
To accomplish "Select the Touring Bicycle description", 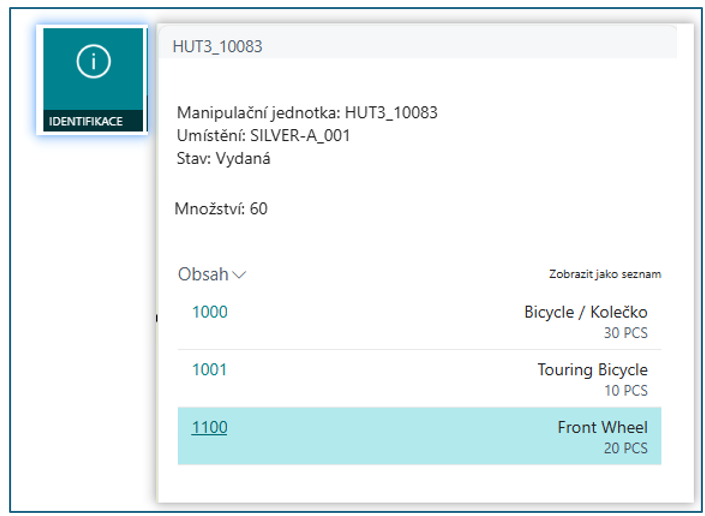I will pos(592,370).
